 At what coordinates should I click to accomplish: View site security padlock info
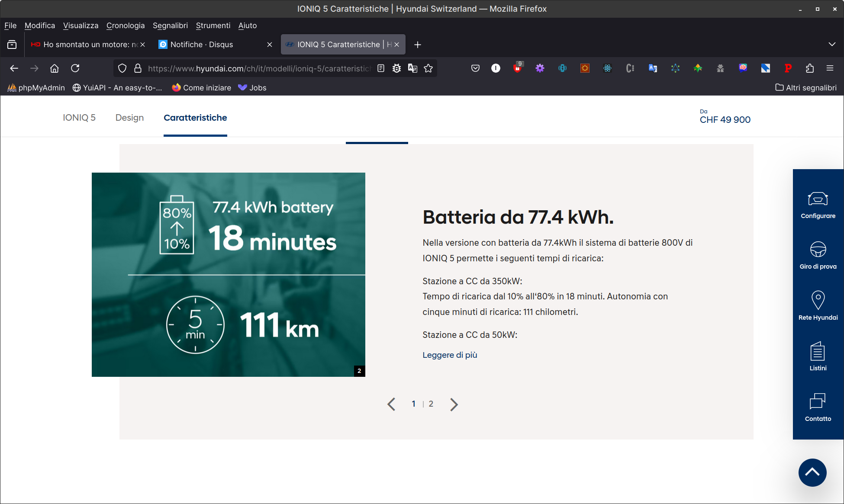click(138, 68)
